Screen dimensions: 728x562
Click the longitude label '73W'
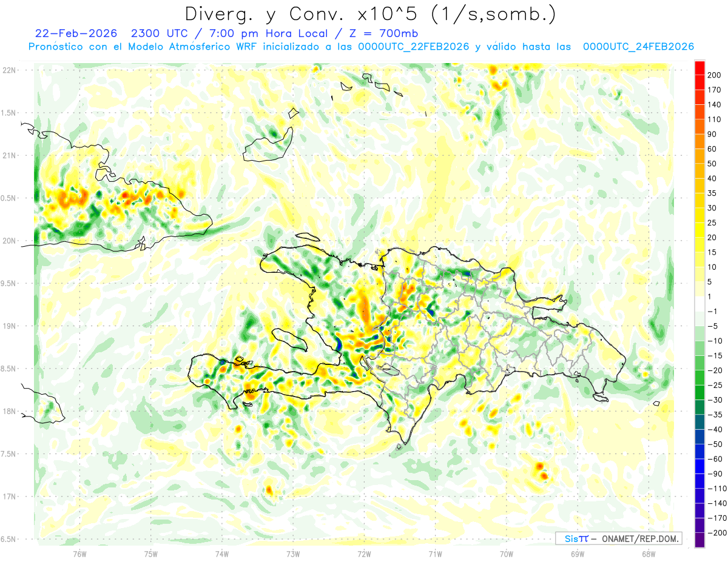(293, 554)
